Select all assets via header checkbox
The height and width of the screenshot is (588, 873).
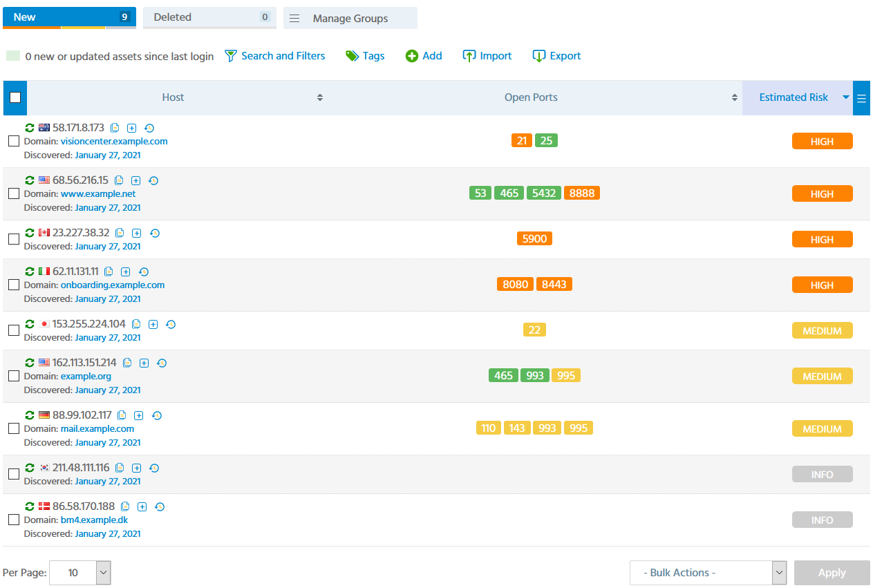[x=15, y=97]
